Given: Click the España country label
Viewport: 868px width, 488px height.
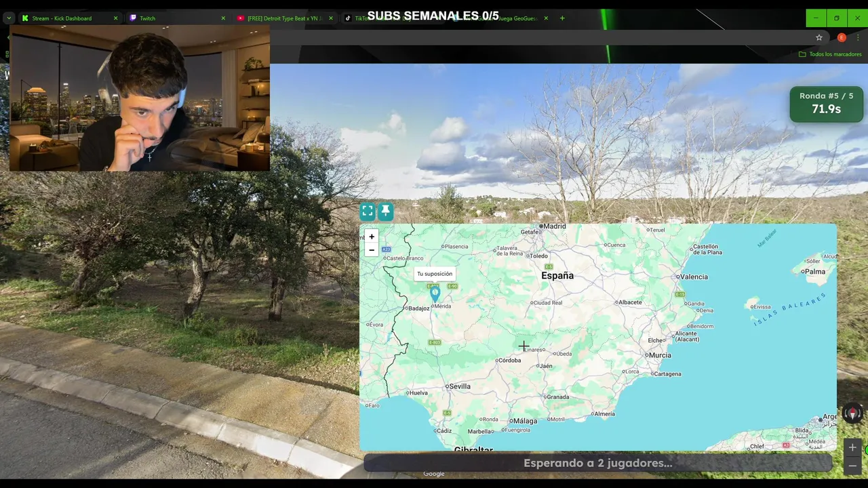Looking at the screenshot, I should click(557, 276).
